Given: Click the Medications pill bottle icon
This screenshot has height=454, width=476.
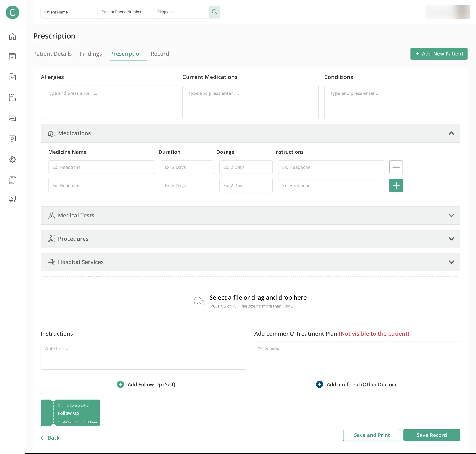Looking at the screenshot, I should coord(51,133).
